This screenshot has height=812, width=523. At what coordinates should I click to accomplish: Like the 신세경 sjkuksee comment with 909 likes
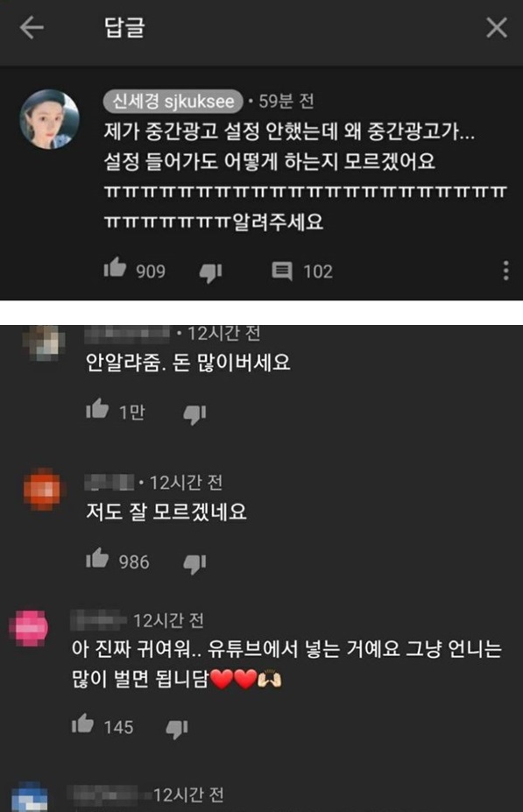pyautogui.click(x=115, y=268)
